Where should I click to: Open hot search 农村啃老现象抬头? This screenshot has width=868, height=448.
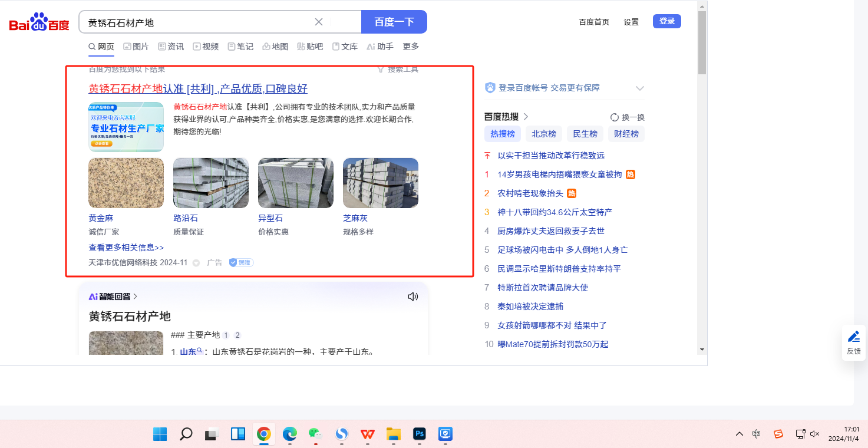pos(530,193)
